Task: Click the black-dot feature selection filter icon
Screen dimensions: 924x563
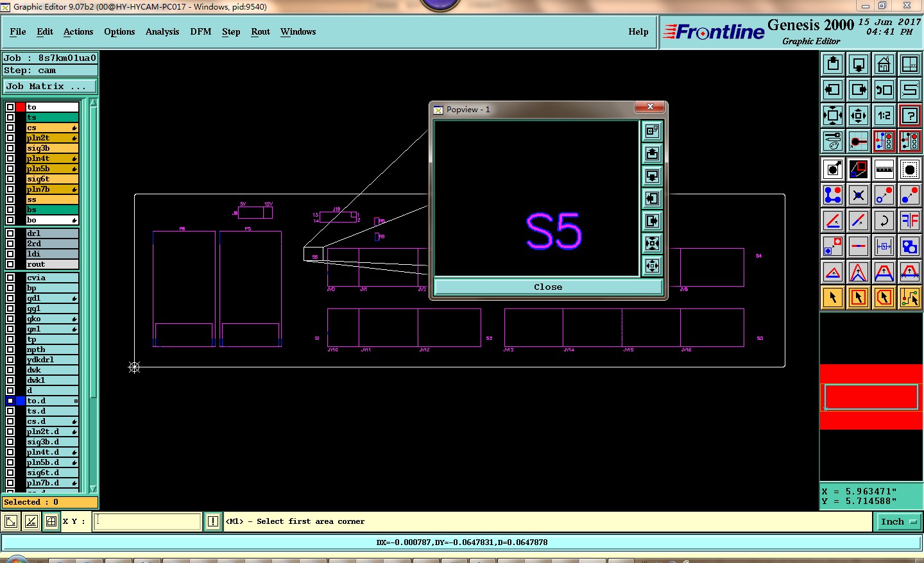Action: coord(910,169)
